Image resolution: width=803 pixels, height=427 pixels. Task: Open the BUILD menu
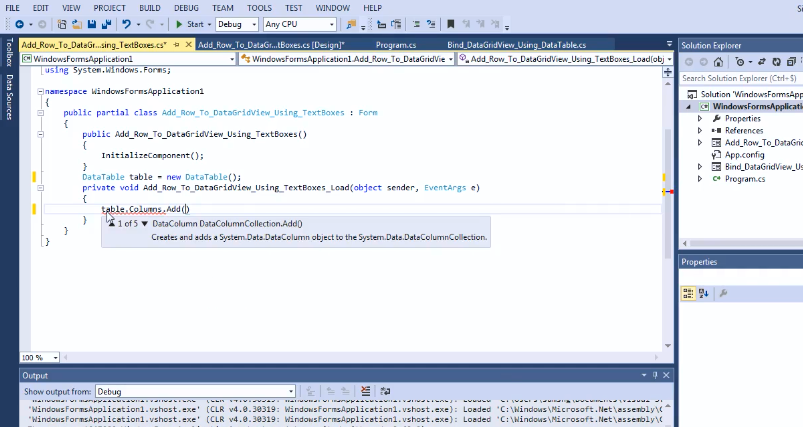(150, 7)
